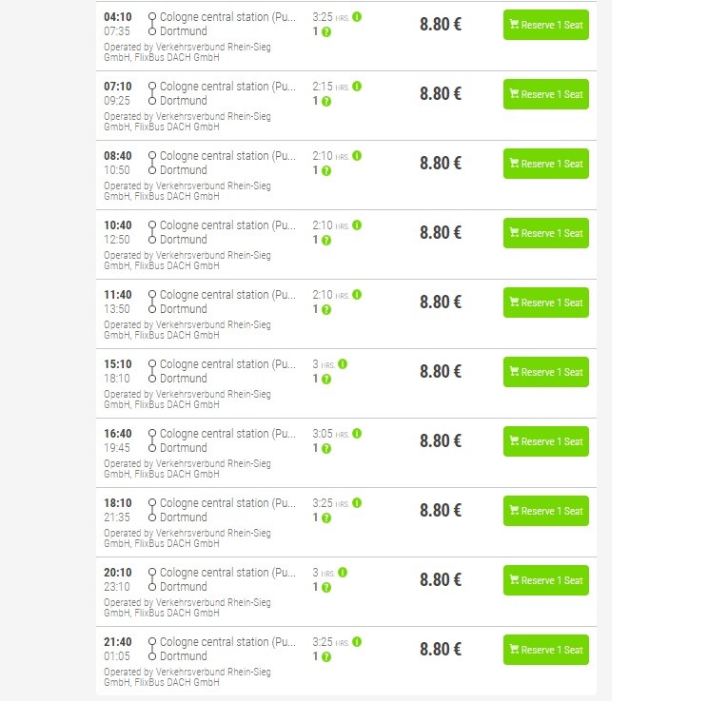Click the 8.80 € price of 20:10 trip

coord(441,580)
